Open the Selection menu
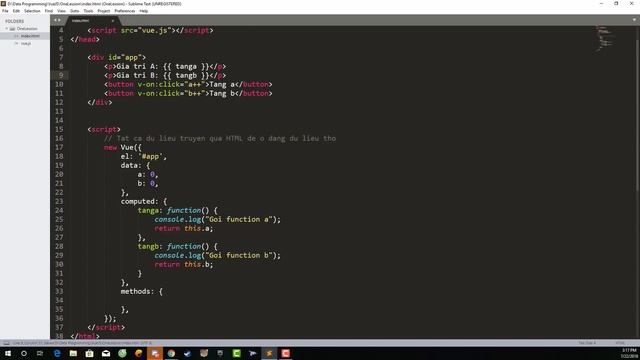 (32, 11)
